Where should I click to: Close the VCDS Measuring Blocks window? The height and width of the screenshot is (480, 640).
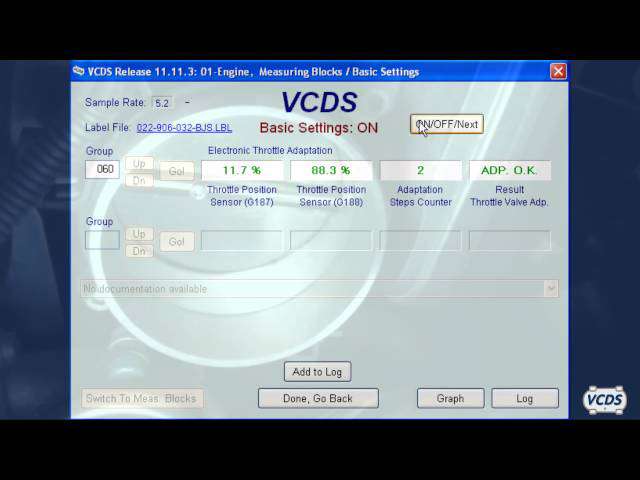(558, 72)
